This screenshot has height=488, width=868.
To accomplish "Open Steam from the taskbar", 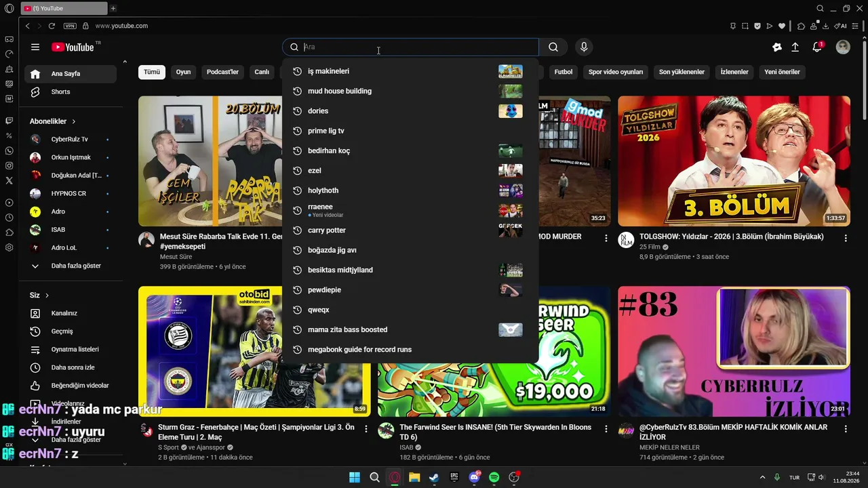I will click(x=434, y=477).
